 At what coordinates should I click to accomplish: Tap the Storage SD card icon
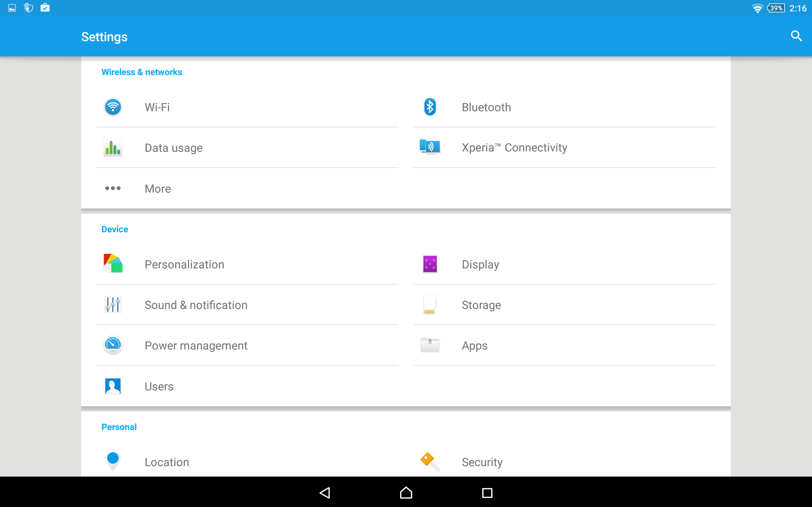pyautogui.click(x=430, y=305)
